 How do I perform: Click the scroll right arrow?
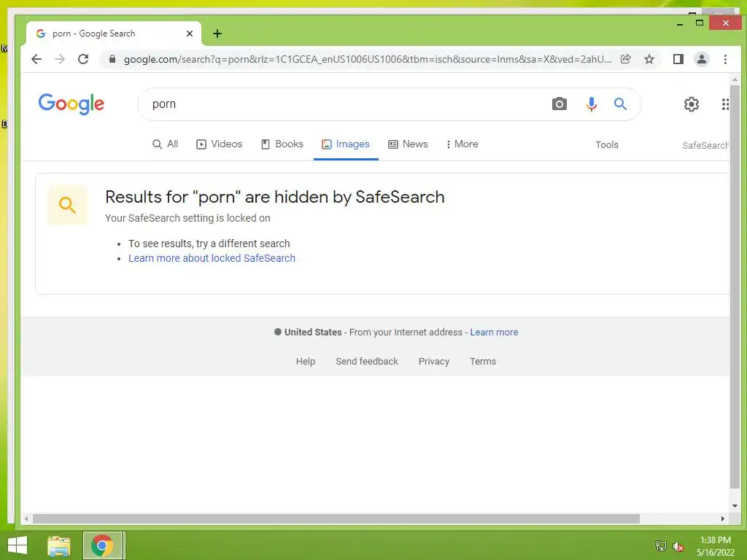(723, 518)
